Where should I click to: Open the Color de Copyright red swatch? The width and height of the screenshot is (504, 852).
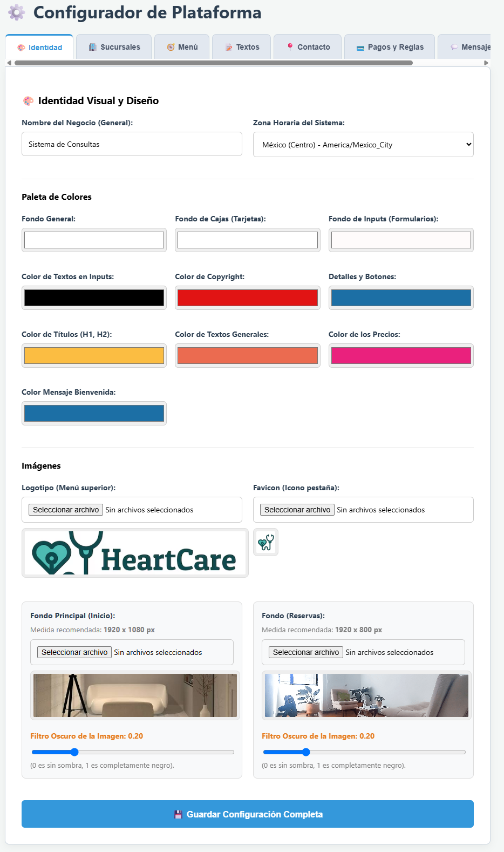tap(248, 297)
